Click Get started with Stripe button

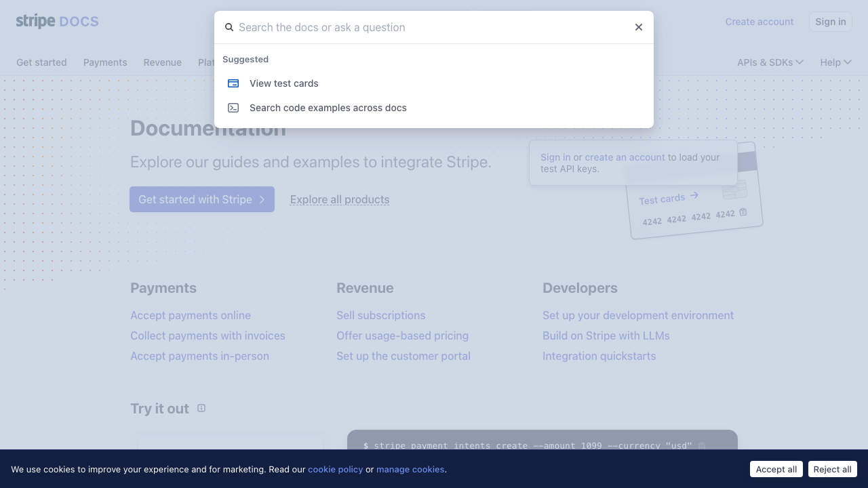[202, 199]
